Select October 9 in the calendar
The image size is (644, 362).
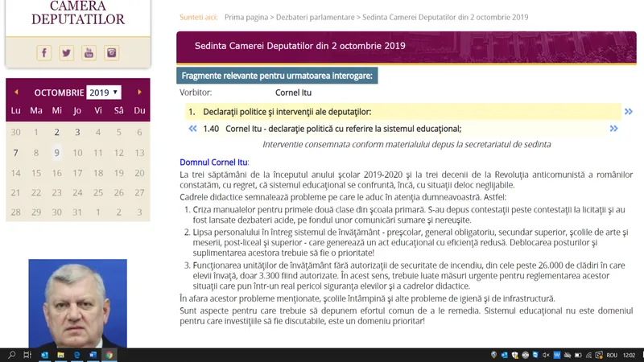[x=56, y=153]
